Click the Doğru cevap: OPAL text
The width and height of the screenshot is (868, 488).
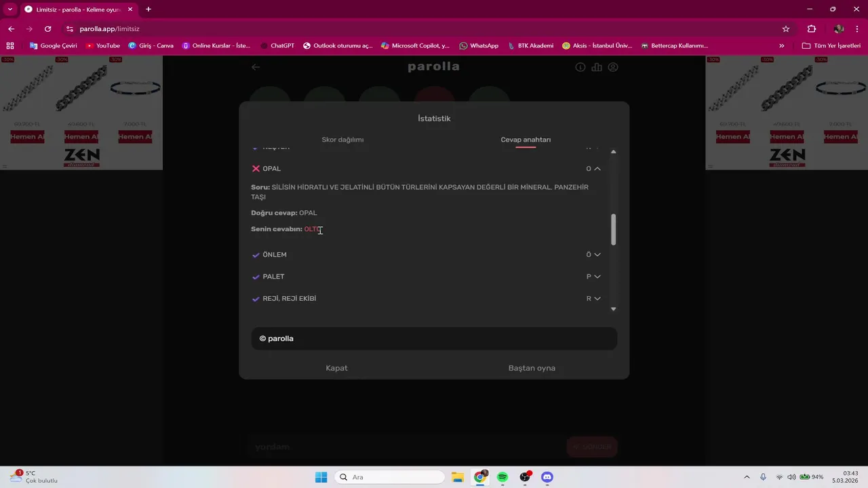click(284, 213)
